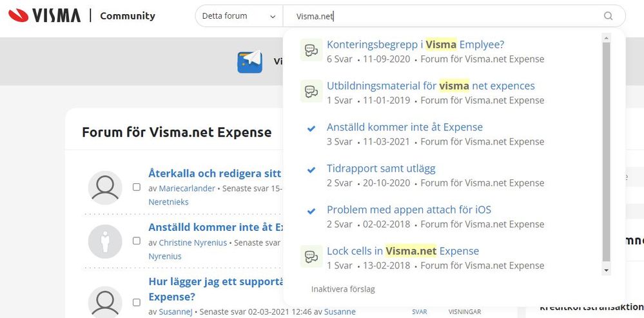Open Tidrapport samt utlägg result
Image resolution: width=644 pixels, height=318 pixels.
[381, 168]
